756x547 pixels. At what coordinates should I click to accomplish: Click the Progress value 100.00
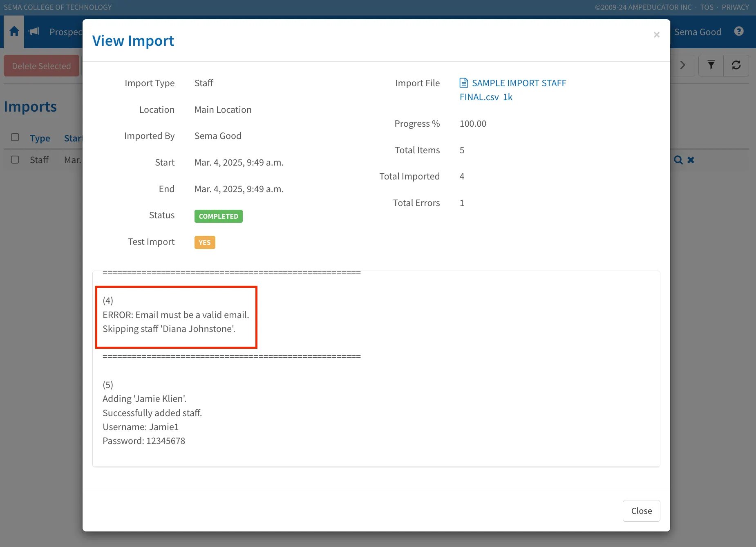point(473,123)
